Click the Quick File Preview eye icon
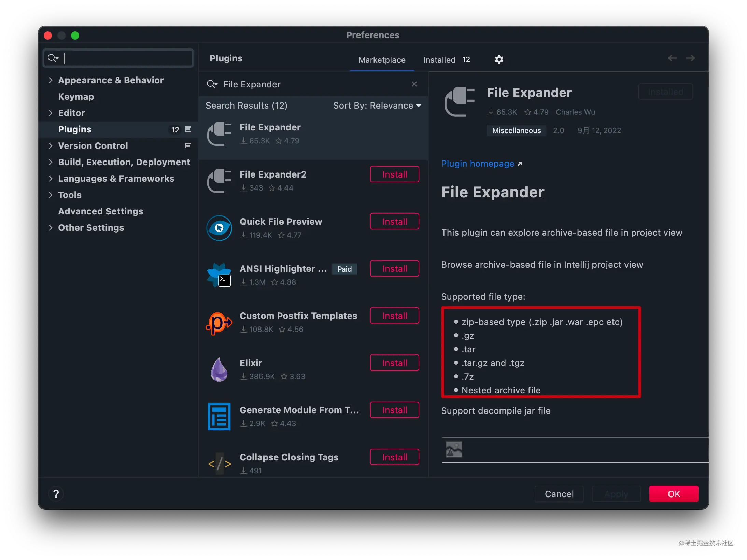 coord(219,228)
